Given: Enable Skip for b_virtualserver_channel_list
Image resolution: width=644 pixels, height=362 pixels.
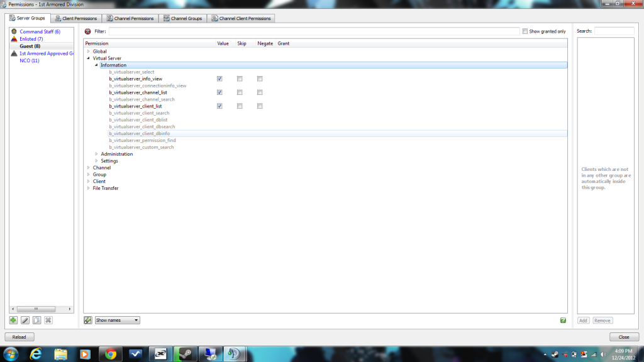Looking at the screenshot, I should pyautogui.click(x=240, y=92).
